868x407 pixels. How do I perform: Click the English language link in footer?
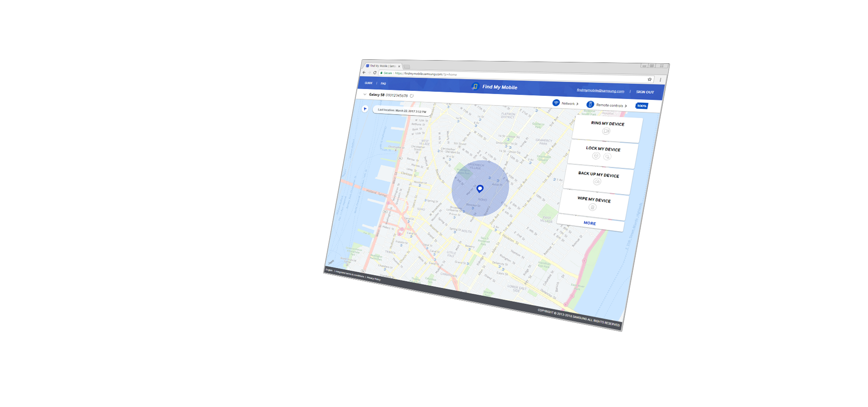click(x=329, y=270)
